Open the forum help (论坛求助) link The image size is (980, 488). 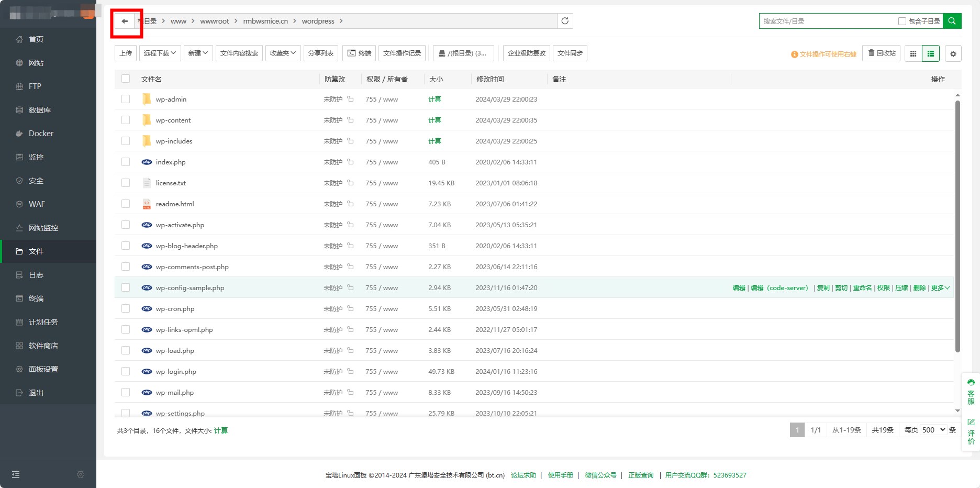pyautogui.click(x=524, y=475)
